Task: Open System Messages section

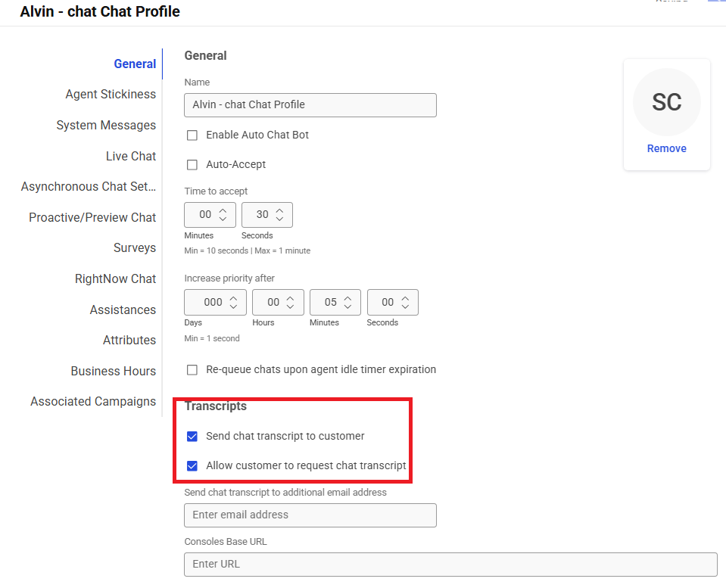Action: 106,126
